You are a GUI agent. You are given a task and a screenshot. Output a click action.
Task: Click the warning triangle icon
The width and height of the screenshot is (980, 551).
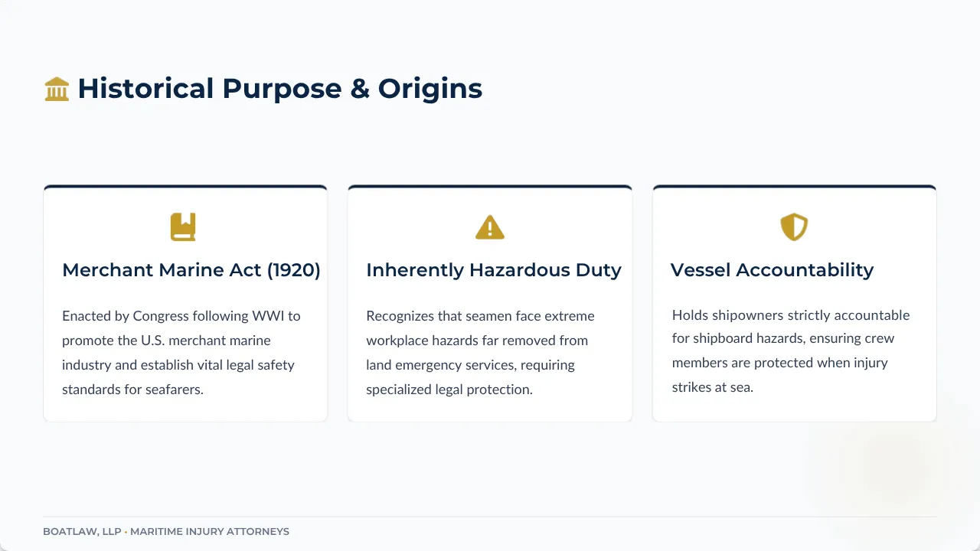point(490,227)
